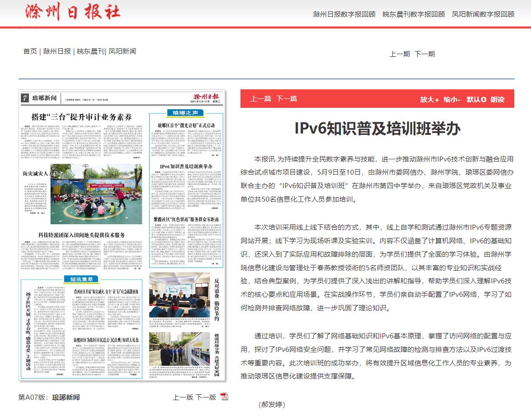531x420 pixels.
Task: Go to next page 下一版
Action: point(206,397)
